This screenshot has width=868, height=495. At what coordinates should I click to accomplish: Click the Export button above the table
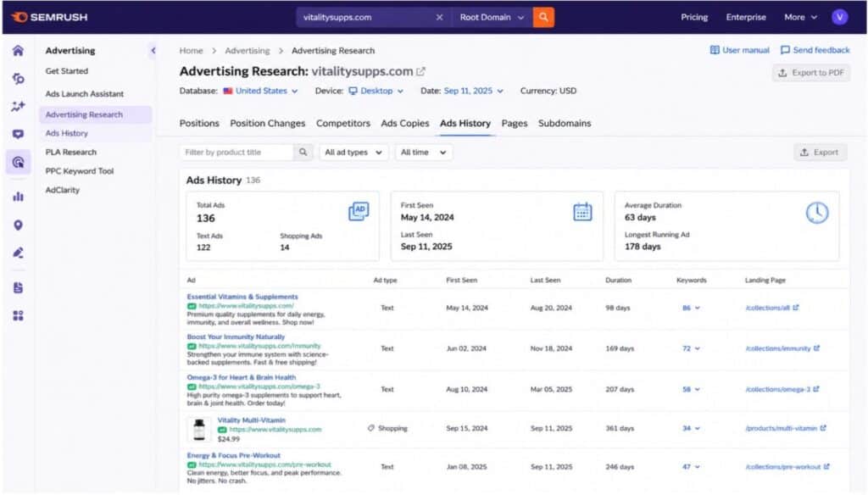tap(820, 153)
